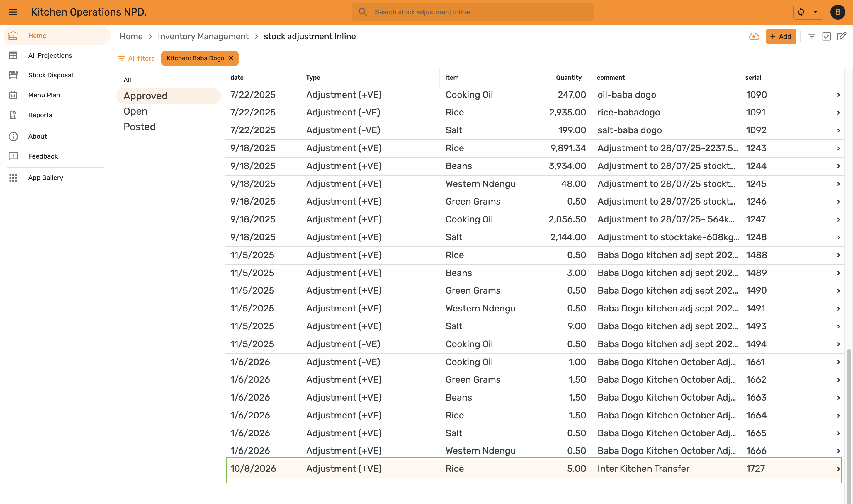Click the Reports document icon

pos(13,115)
